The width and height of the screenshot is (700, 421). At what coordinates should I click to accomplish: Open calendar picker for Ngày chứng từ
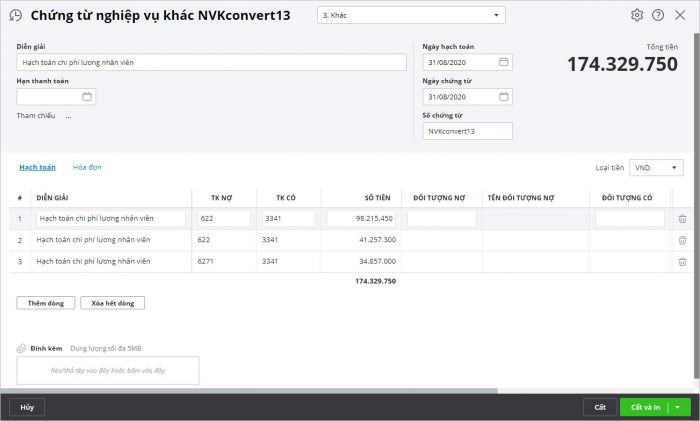(504, 96)
